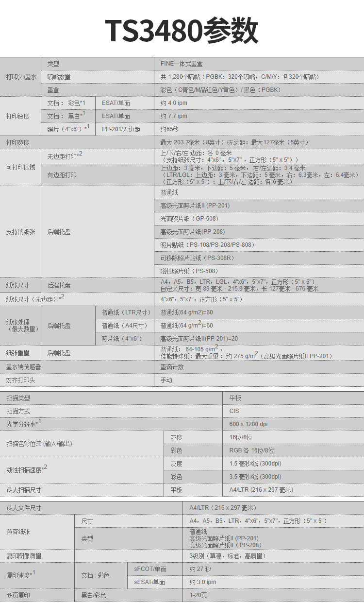Click the FINE一体式墨盒 value cell
Screen dimensions: 364x604
pos(182,64)
